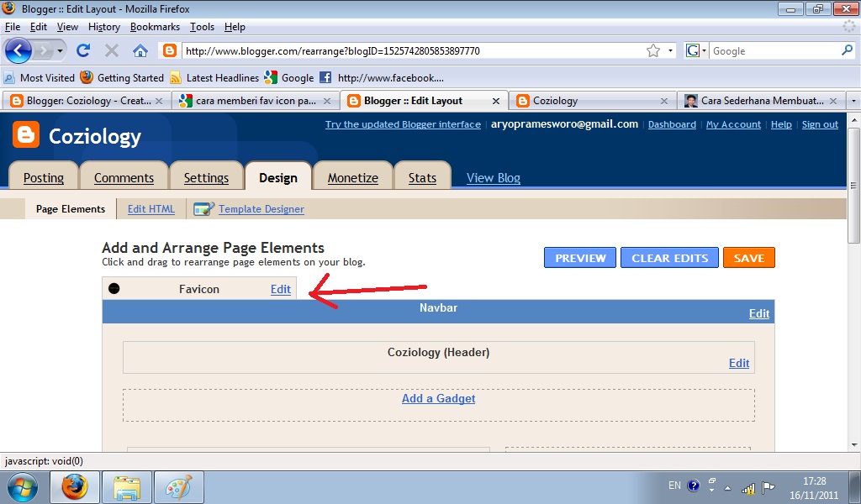Open the Edit HTML sub-tab

[x=151, y=209]
